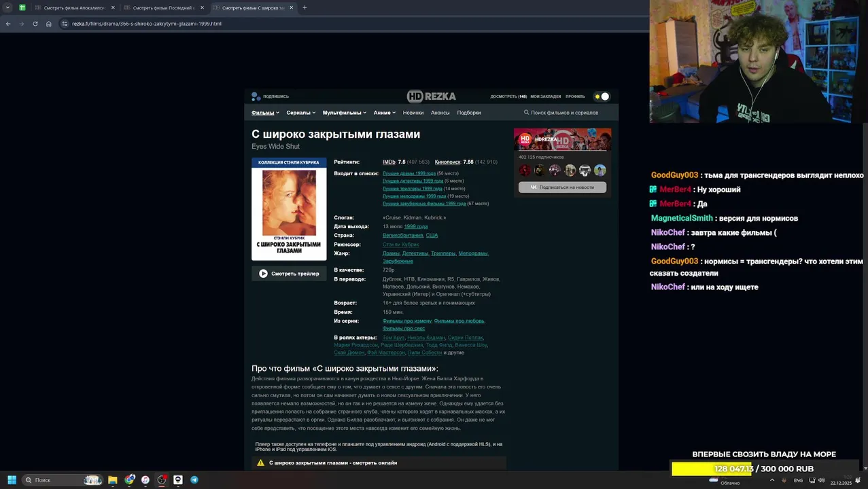
Task: Click the Подпишись social icon
Action: [x=256, y=96]
